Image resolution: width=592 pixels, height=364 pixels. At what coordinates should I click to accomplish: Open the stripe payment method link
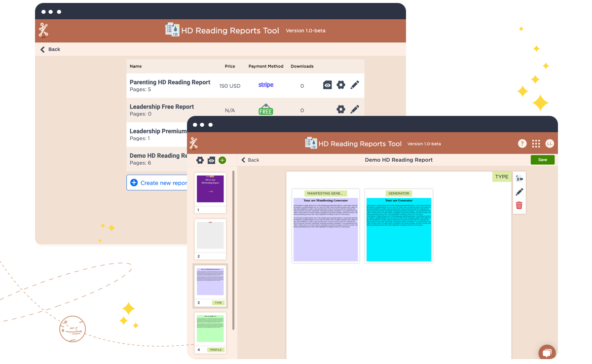tap(265, 84)
